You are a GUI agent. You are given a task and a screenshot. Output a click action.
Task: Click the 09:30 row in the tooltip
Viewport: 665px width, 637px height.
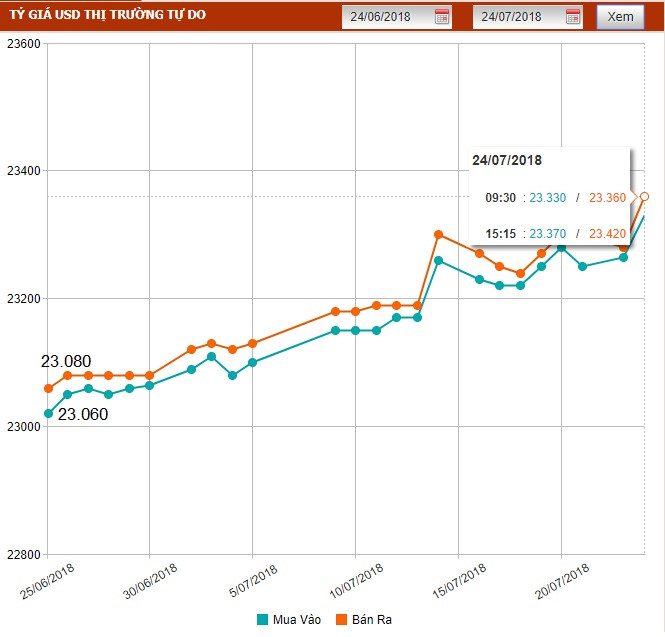pyautogui.click(x=555, y=198)
